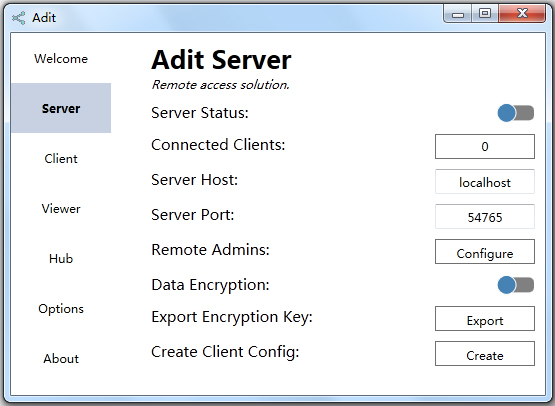This screenshot has width=555, height=406.
Task: Click the Server Port field showing 54765
Action: click(x=485, y=217)
